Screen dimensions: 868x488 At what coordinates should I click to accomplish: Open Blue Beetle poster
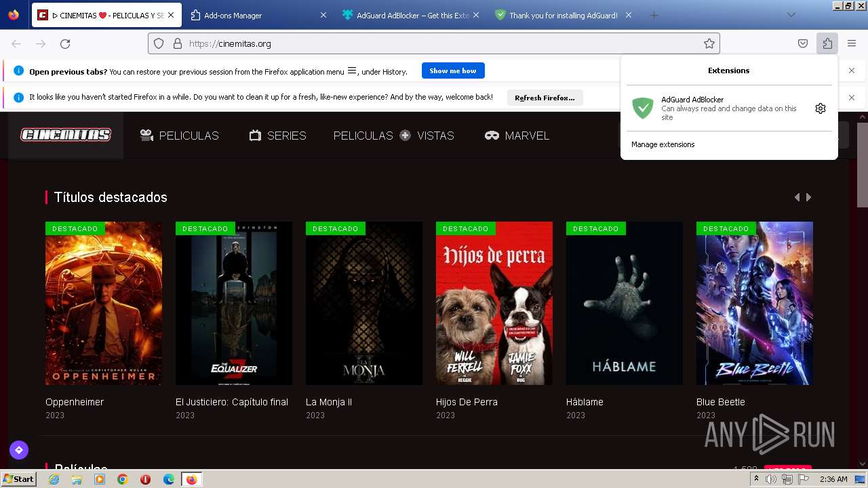[x=755, y=303]
